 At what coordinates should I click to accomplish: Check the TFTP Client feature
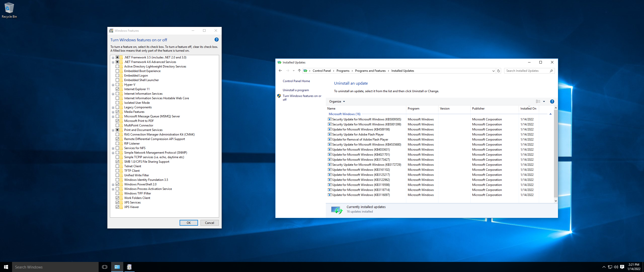coord(117,171)
